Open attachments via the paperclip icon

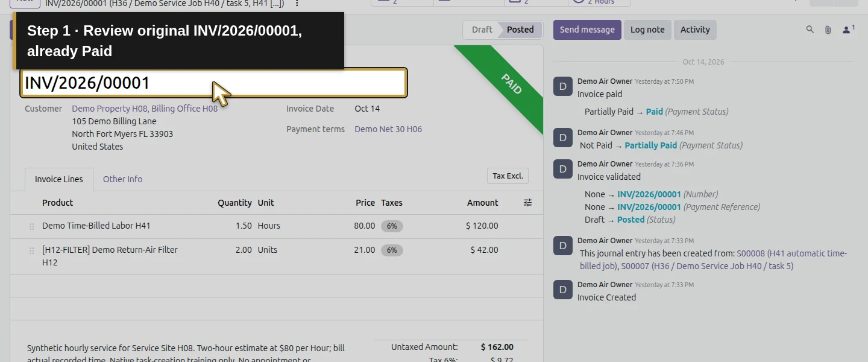pyautogui.click(x=828, y=30)
